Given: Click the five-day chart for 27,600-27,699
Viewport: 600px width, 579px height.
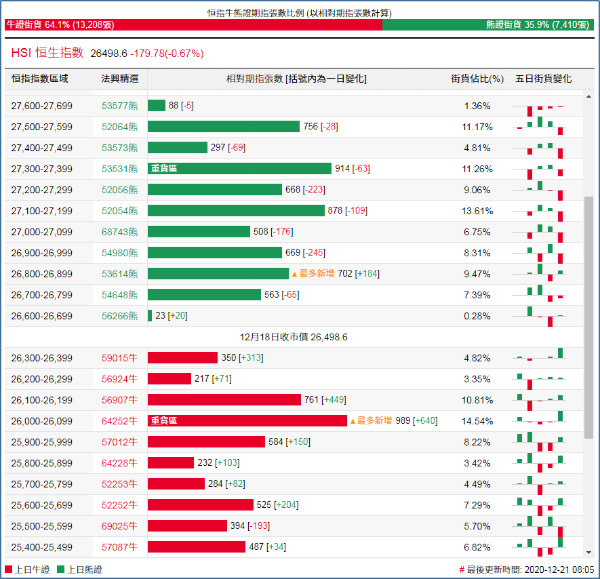Looking at the screenshot, I should (x=539, y=110).
